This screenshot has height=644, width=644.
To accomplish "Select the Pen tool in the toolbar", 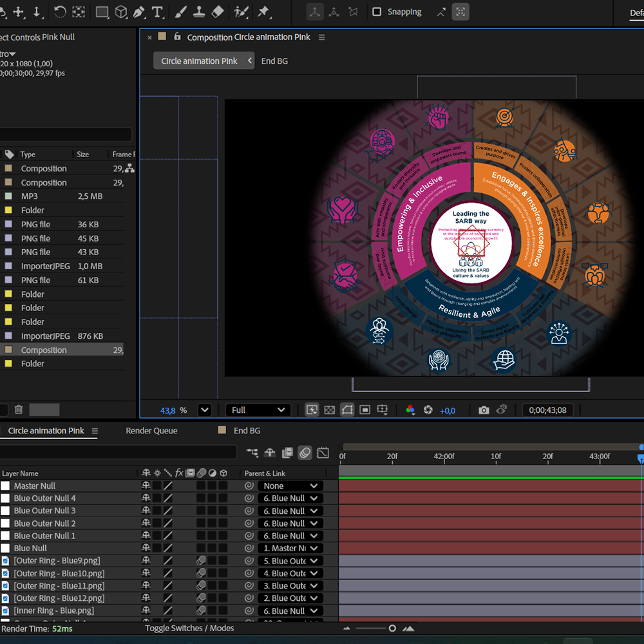I will [138, 12].
